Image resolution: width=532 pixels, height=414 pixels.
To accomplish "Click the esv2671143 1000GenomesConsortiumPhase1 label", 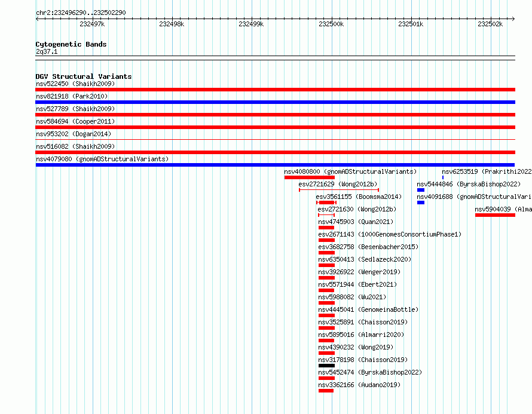I will point(390,234).
